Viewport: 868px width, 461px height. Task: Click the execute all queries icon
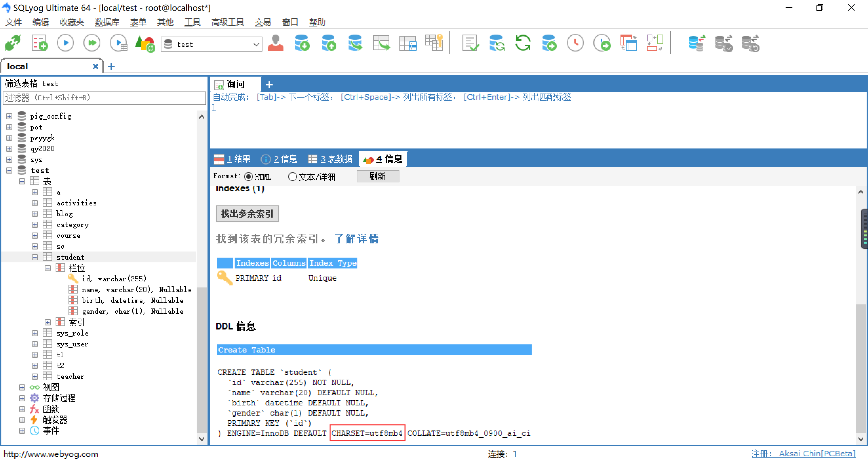[92, 43]
